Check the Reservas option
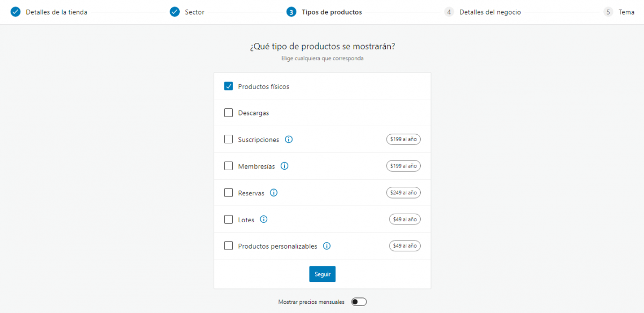Image resolution: width=644 pixels, height=313 pixels. tap(229, 193)
